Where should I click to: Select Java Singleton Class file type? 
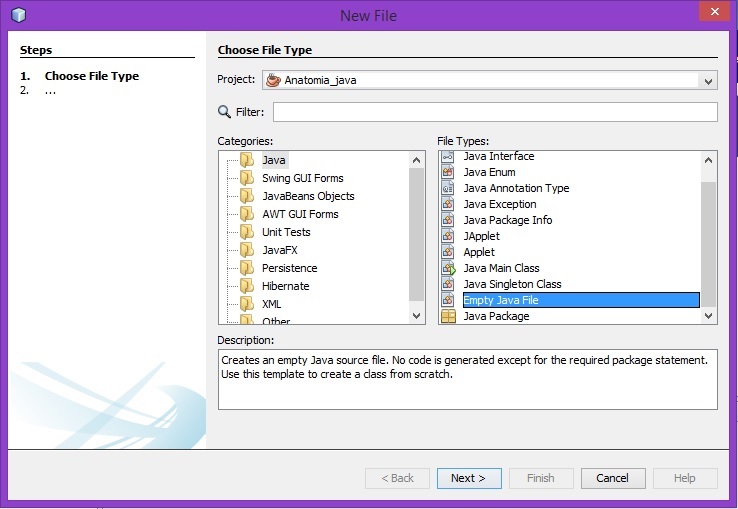pyautogui.click(x=512, y=284)
